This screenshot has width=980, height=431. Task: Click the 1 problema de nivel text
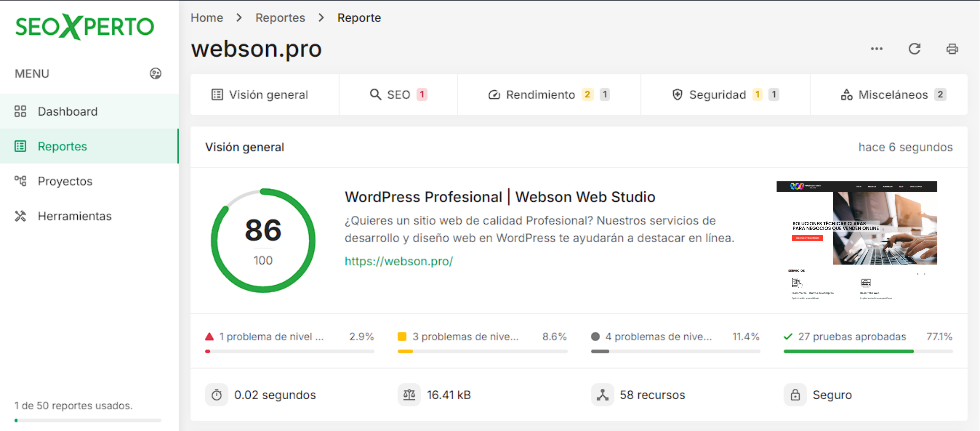271,337
